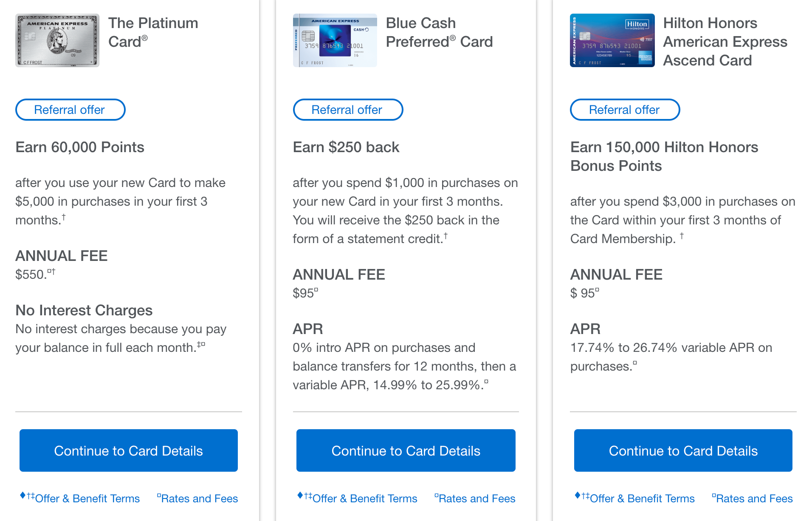Click the Earn 60,000 Points heading

pyautogui.click(x=80, y=147)
